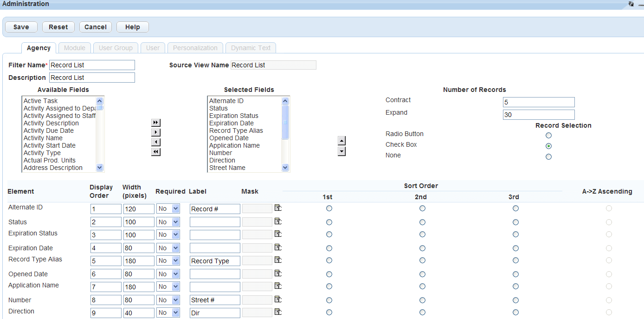The height and width of the screenshot is (319, 644).
Task: Select the Radio Button record selection option
Action: 548,136
